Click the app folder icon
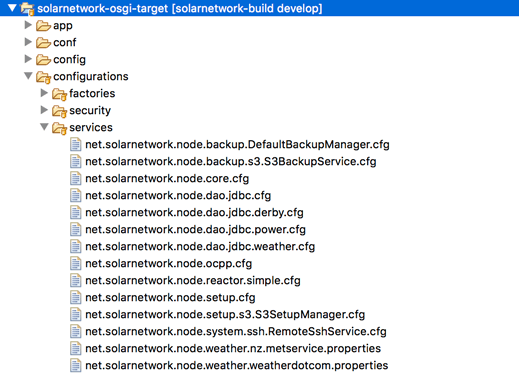This screenshot has height=373, width=519. (x=43, y=26)
